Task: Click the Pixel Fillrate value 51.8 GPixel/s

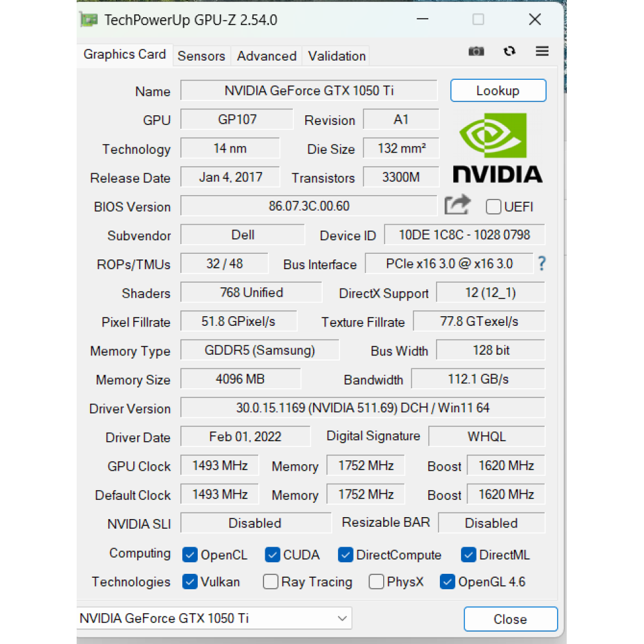Action: [x=239, y=321]
